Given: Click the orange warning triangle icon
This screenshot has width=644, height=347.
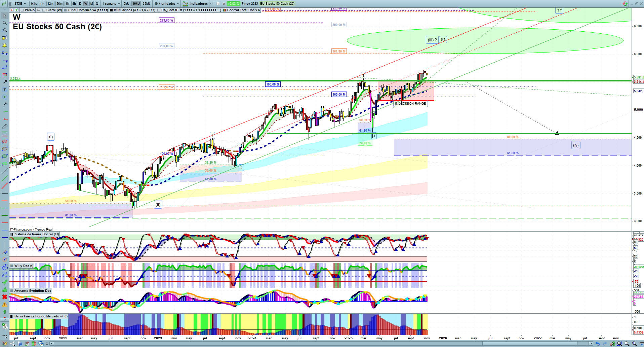Looking at the screenshot, I should pyautogui.click(x=5, y=304).
